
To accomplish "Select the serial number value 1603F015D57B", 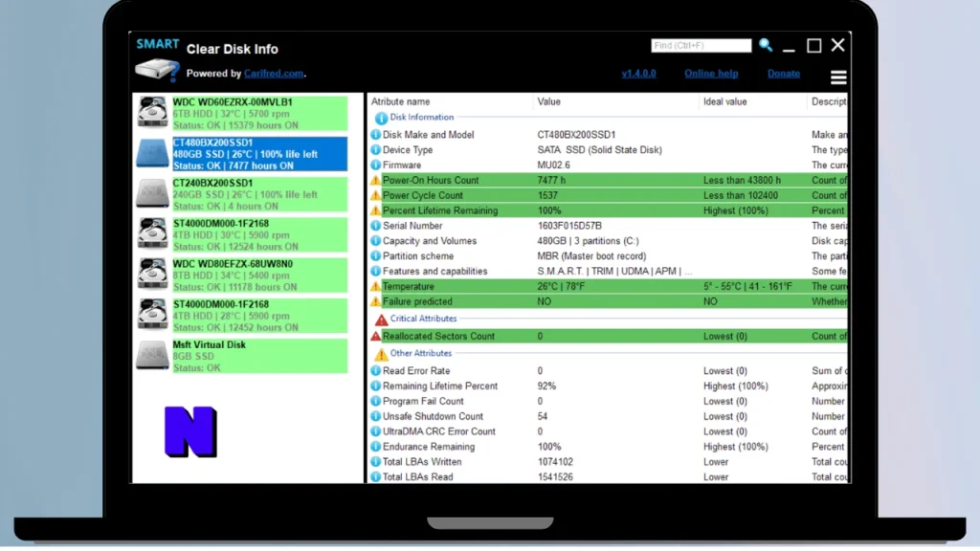I will pos(569,226).
